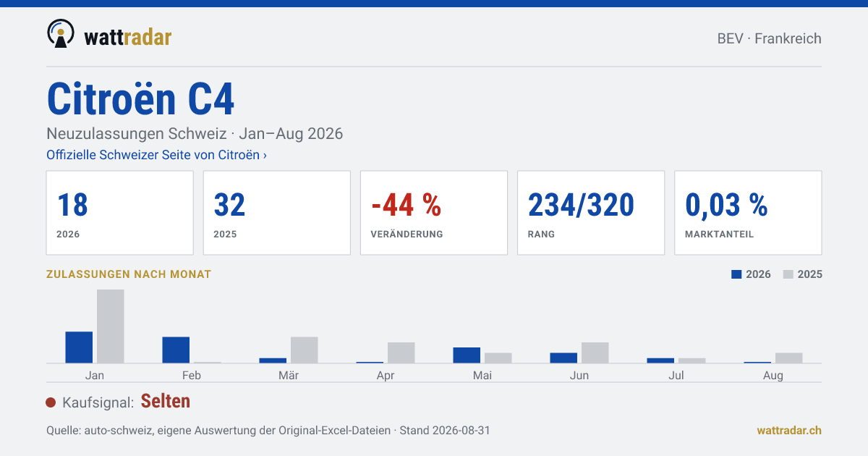This screenshot has height=456, width=868.
Task: Open the wattradar.ch footer link
Action: click(x=789, y=430)
